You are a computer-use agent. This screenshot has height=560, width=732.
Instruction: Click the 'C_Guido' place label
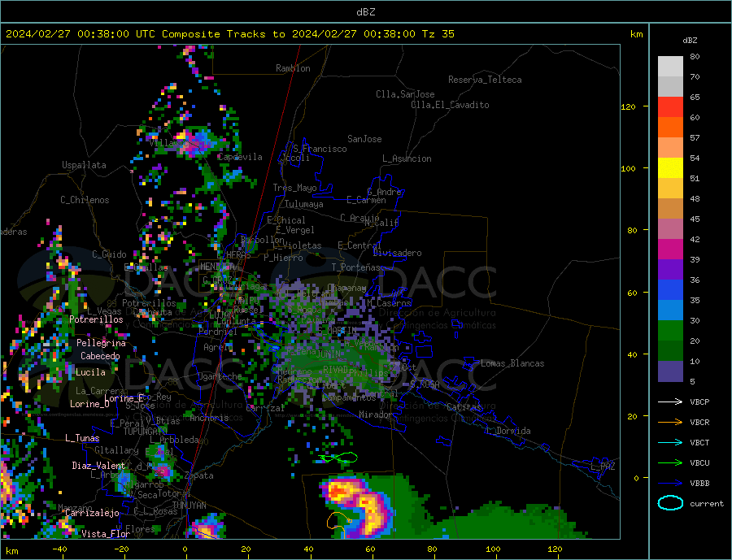(109, 254)
